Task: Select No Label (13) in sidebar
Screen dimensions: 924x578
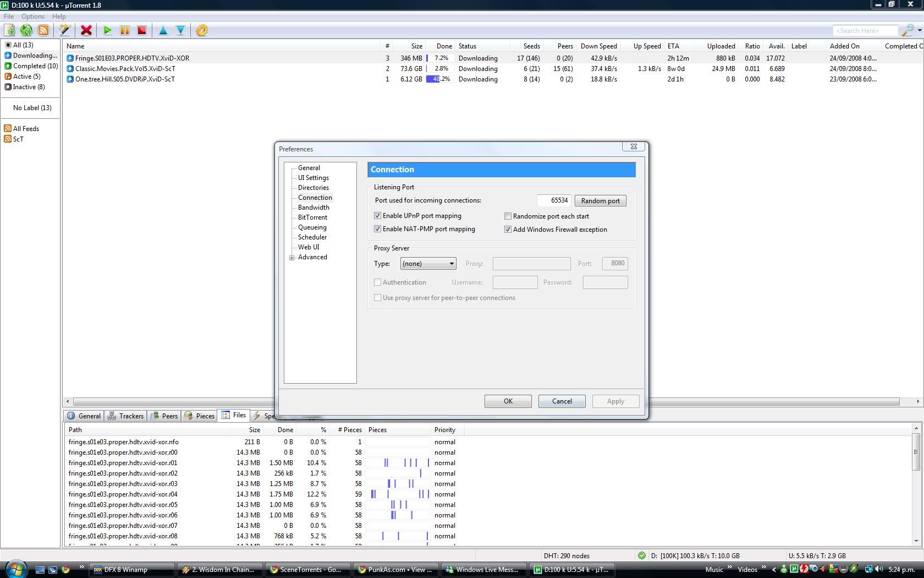Action: click(x=32, y=108)
